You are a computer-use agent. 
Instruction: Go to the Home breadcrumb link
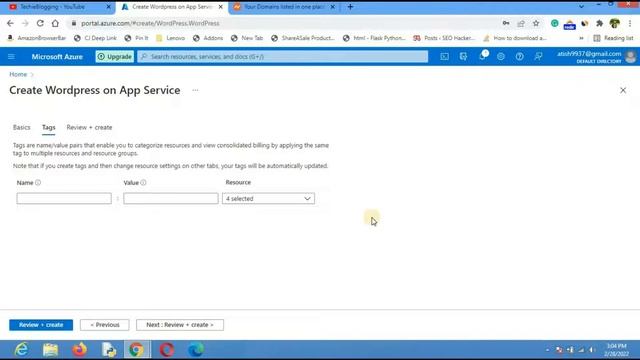18,74
